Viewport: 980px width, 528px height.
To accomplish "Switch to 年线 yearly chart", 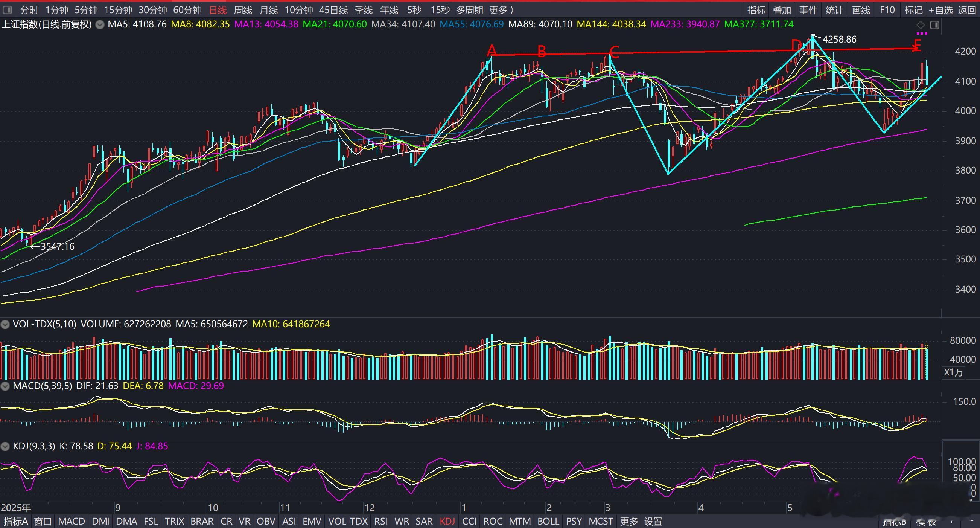I will tap(389, 10).
